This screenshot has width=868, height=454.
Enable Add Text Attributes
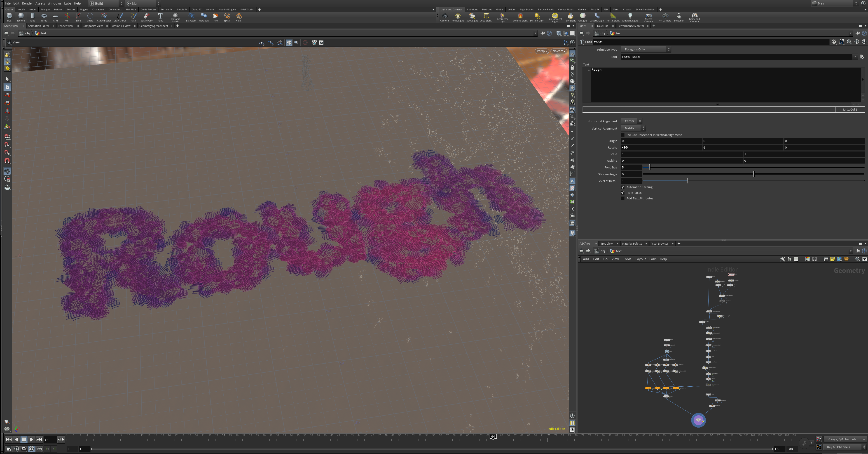[x=623, y=198]
